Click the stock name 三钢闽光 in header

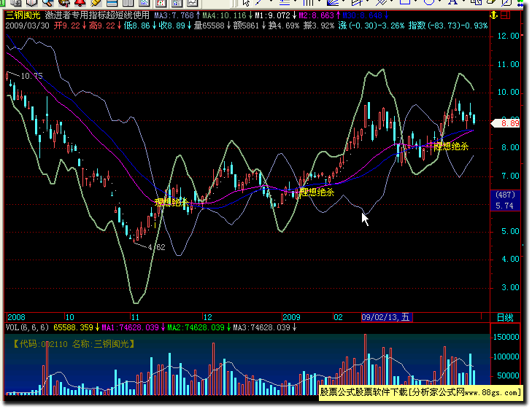(x=23, y=15)
